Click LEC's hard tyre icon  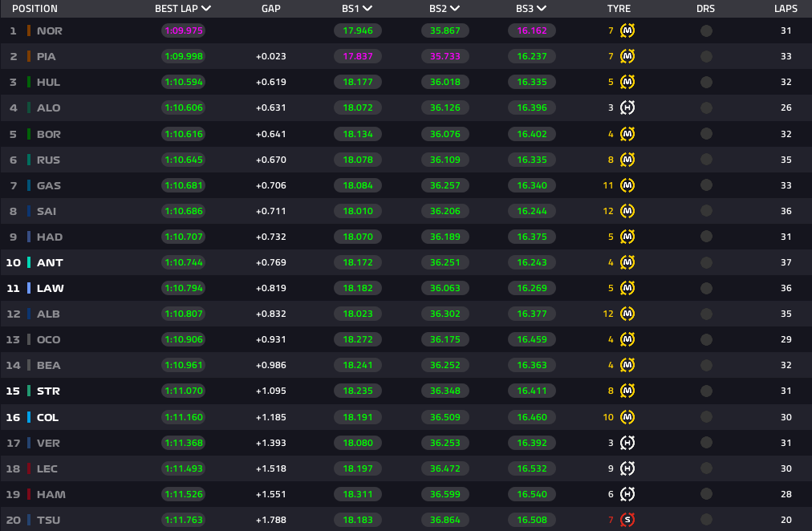[x=627, y=468]
